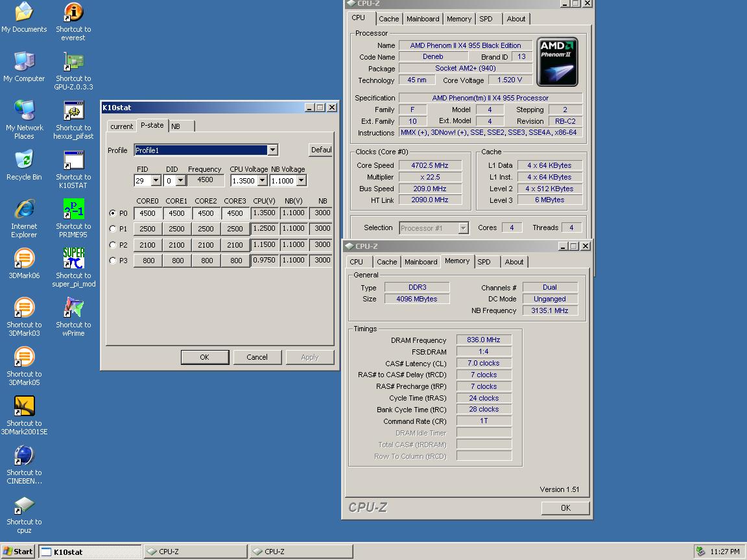Expand the CPU Voltage dropdown
This screenshot has width=747, height=560.
tap(262, 181)
